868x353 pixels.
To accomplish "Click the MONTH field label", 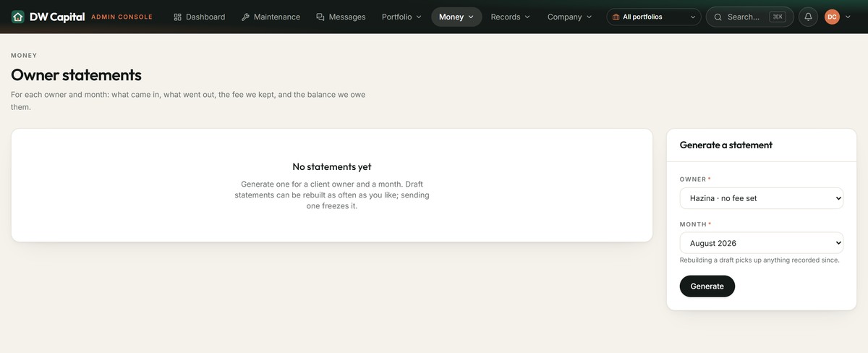I will pos(693,224).
